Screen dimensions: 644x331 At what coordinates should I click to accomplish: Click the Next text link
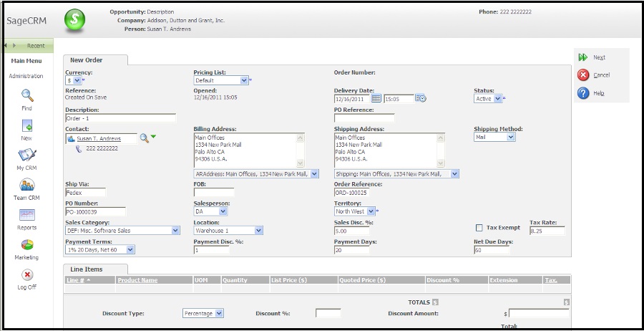pos(599,57)
